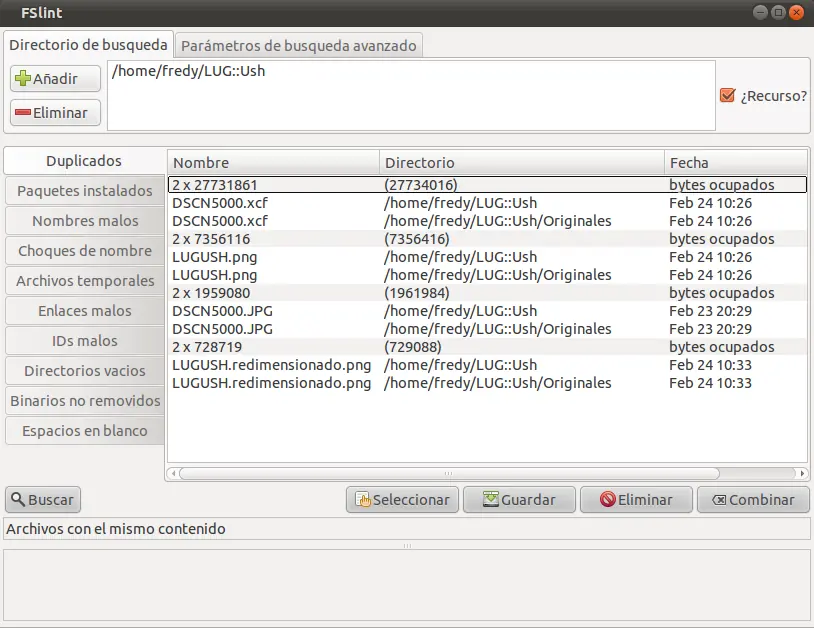Click the merge icon on Combinar

[719, 500]
